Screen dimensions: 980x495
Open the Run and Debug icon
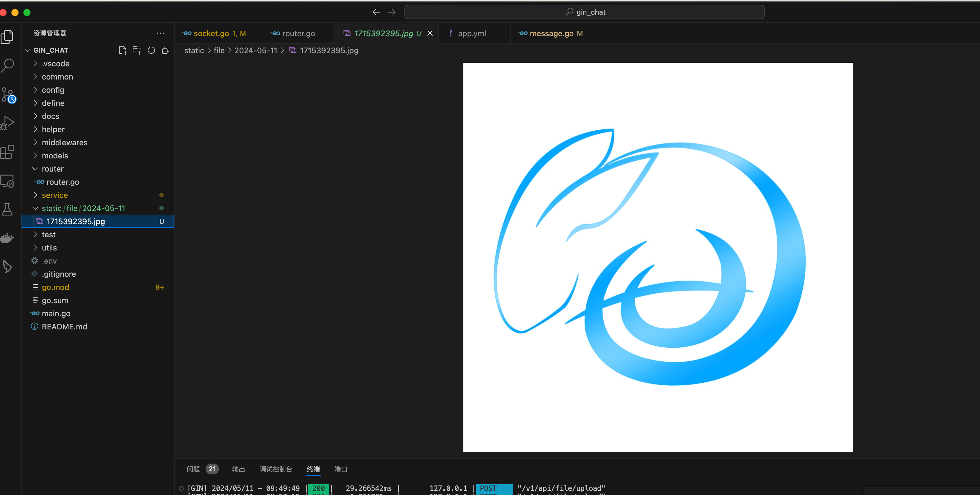pyautogui.click(x=7, y=123)
